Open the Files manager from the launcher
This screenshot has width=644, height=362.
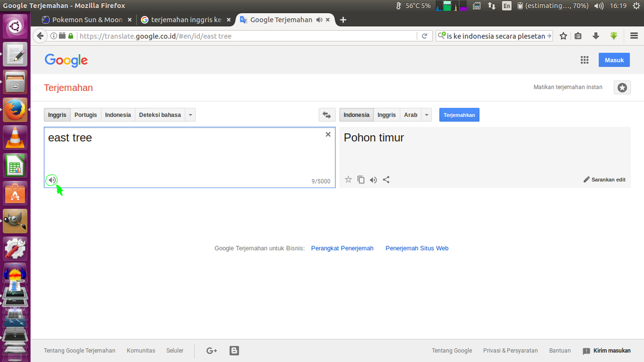[x=15, y=82]
